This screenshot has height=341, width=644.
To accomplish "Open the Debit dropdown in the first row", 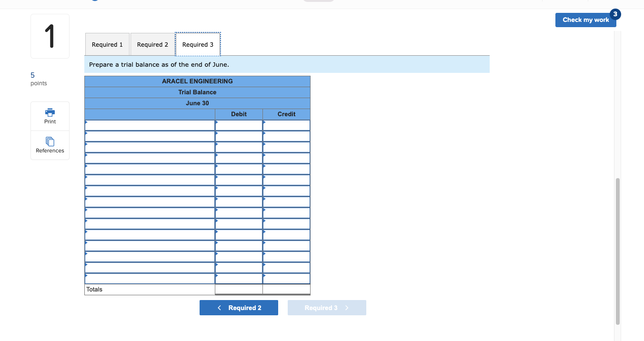I will pyautogui.click(x=239, y=125).
